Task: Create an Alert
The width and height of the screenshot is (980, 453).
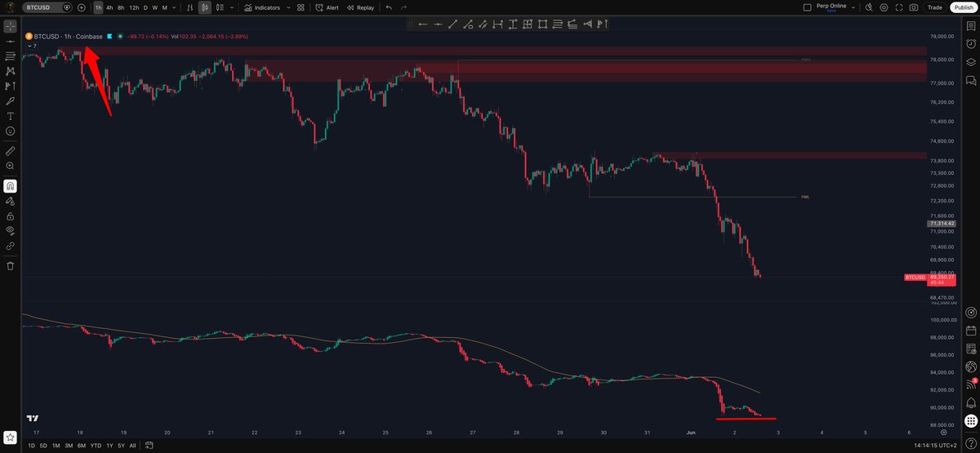Action: 327,7
